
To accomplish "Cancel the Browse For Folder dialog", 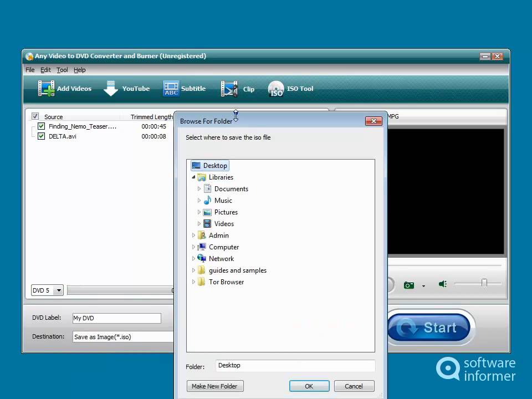I will click(x=354, y=386).
